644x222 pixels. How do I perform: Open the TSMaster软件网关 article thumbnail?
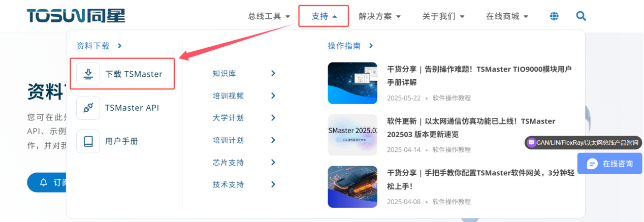[352, 187]
